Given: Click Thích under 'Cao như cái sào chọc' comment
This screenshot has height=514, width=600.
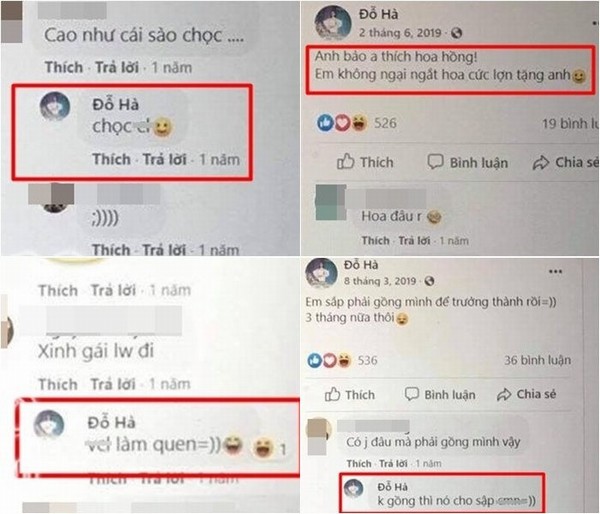Looking at the screenshot, I should [64, 67].
